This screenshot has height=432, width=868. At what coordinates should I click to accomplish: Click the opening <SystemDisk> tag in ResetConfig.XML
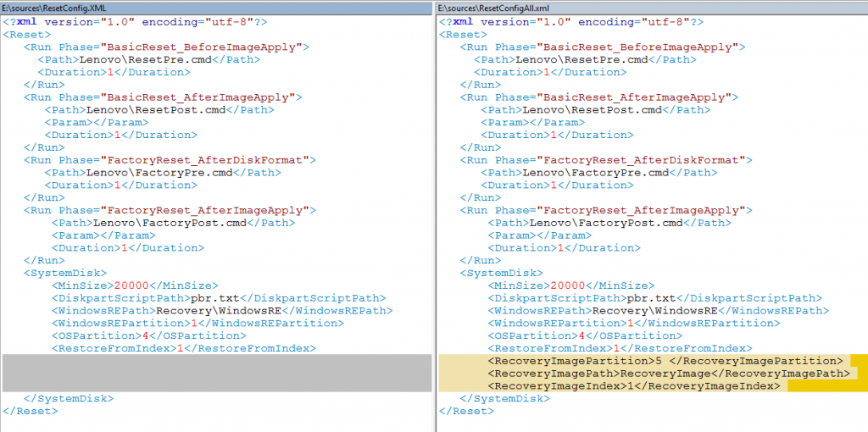point(65,273)
